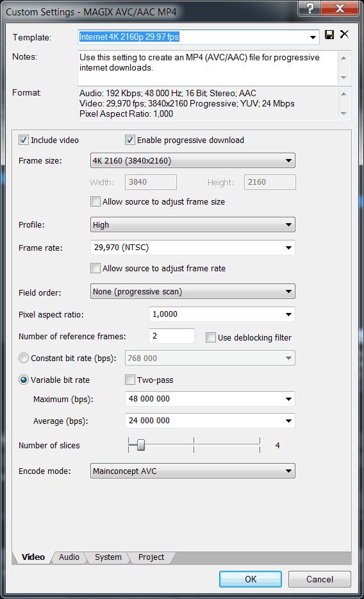Click in Number of reference frames field

[x=171, y=336]
